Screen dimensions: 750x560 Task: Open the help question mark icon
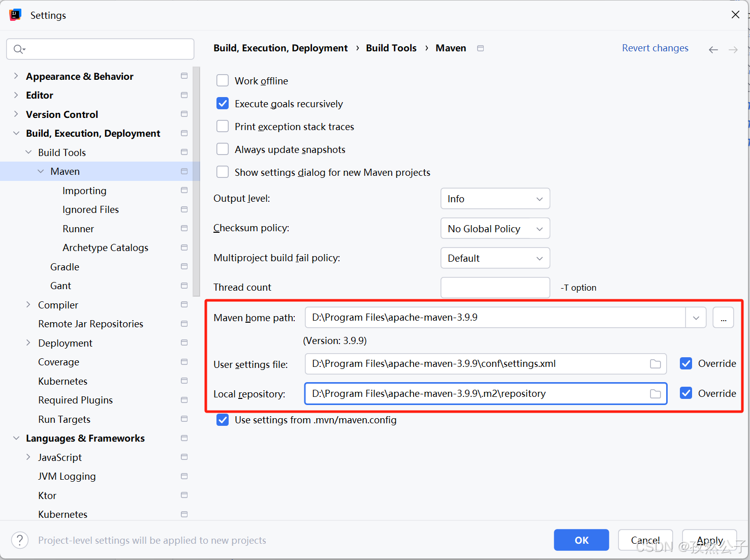pyautogui.click(x=20, y=540)
